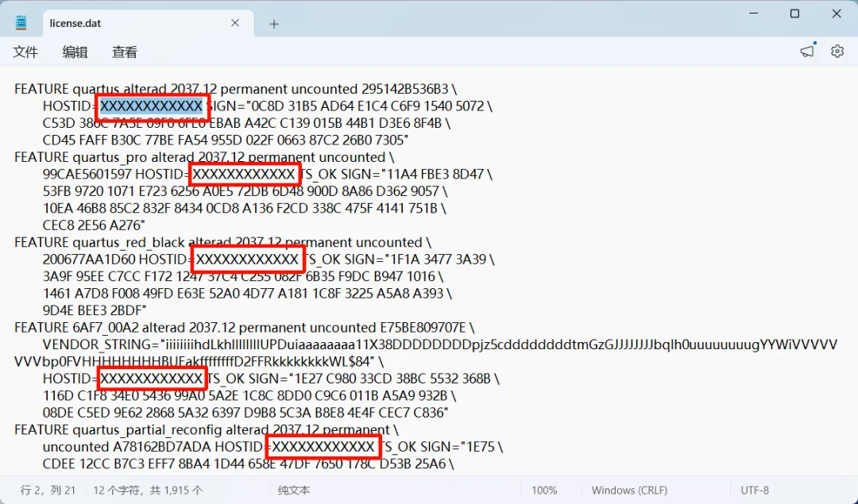
Task: Click "A78162BD7ADA" key text
Action: [x=162, y=447]
